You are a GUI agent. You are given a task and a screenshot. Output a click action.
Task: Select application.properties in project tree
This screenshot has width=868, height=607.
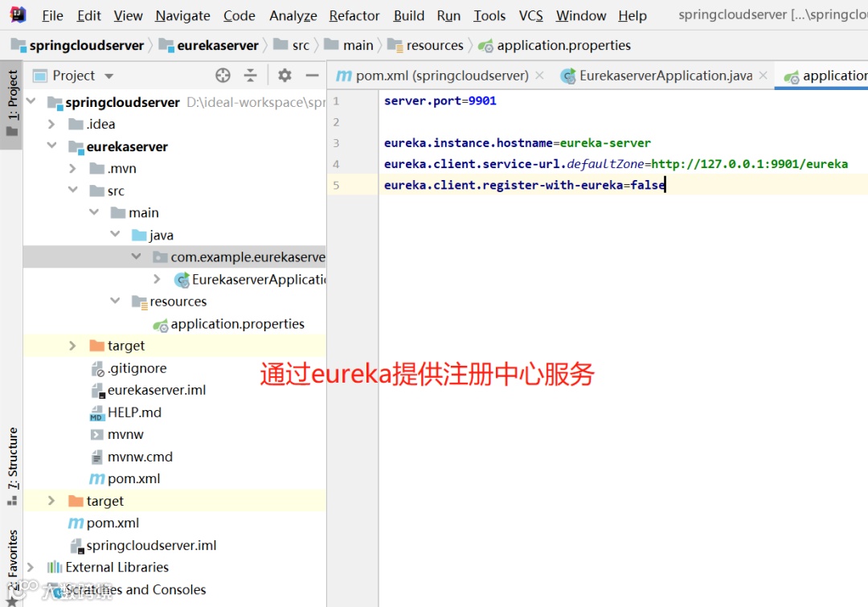point(228,324)
